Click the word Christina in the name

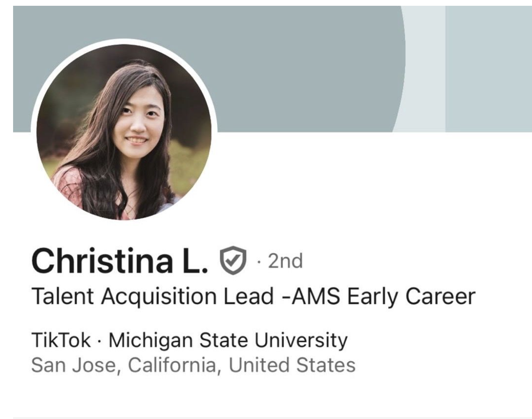tap(102, 261)
